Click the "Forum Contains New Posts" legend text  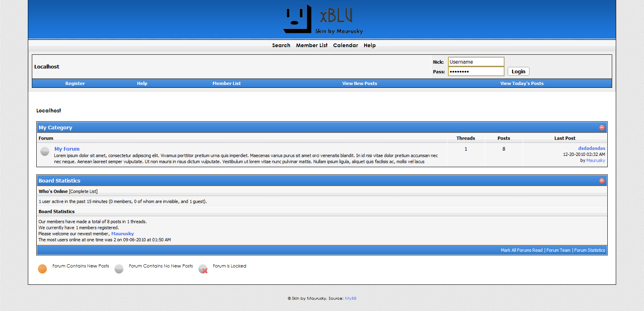[x=81, y=266]
